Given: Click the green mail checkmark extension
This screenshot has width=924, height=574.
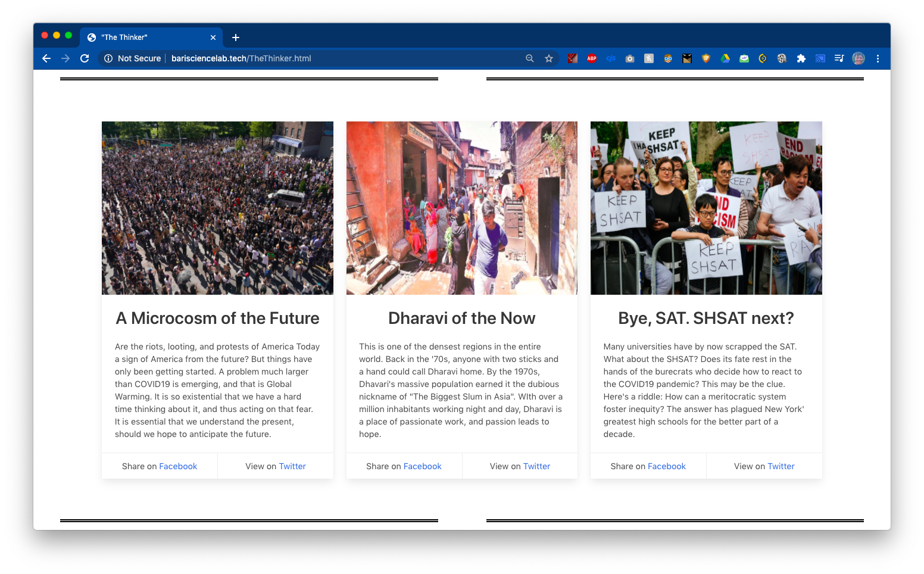Looking at the screenshot, I should coord(744,58).
